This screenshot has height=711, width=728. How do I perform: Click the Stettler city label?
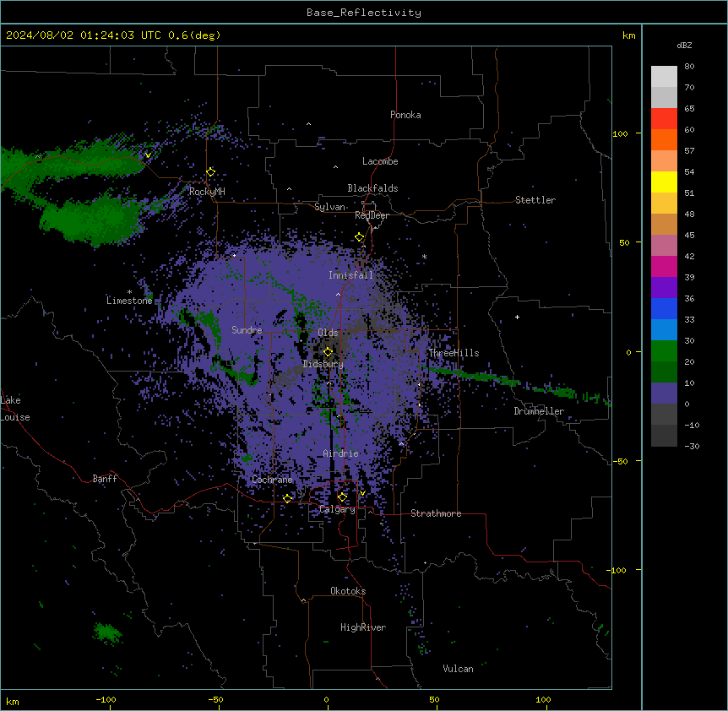(x=535, y=200)
